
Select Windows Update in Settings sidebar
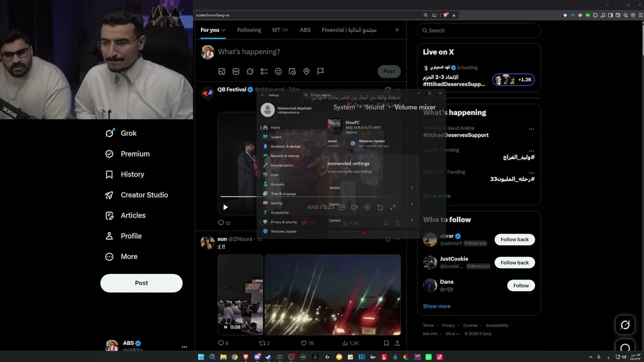coord(283,231)
